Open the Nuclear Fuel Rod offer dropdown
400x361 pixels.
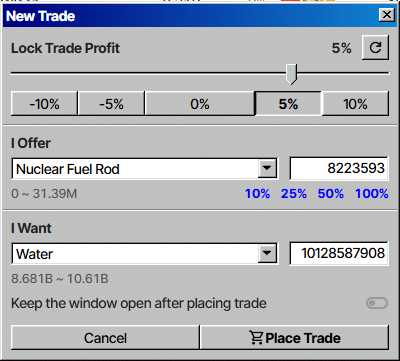tap(144, 169)
